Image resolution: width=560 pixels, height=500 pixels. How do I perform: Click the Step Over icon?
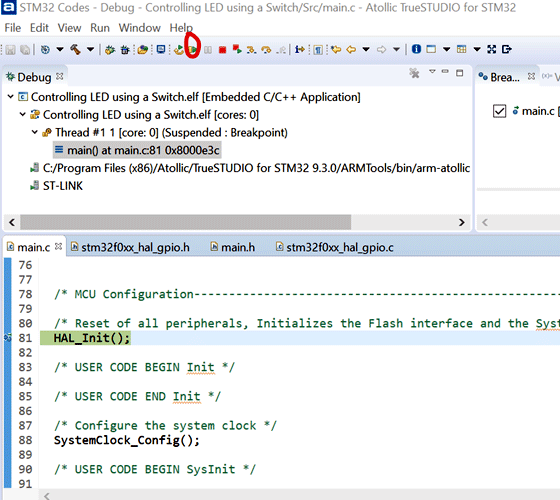pos(266,50)
